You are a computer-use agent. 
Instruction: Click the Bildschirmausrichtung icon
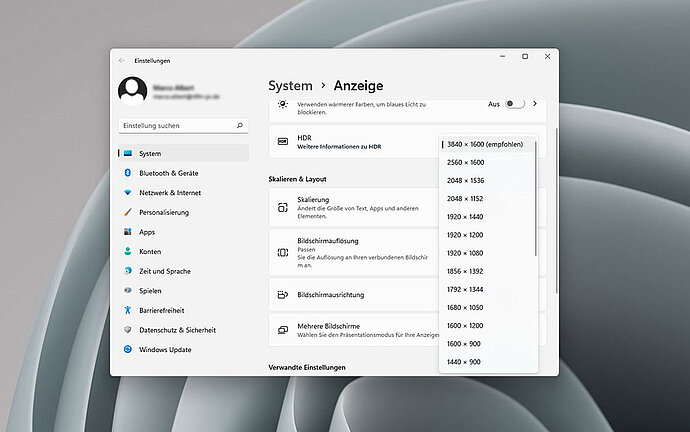pyautogui.click(x=283, y=295)
